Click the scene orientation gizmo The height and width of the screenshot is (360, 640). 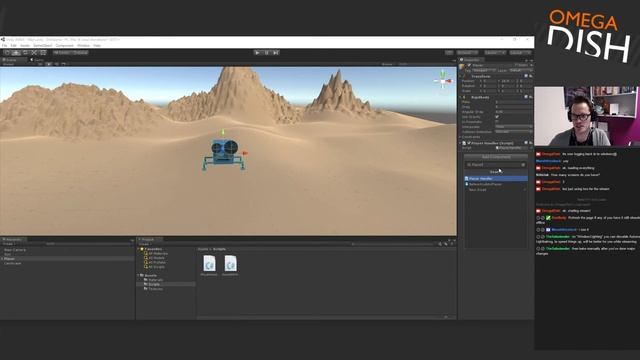[443, 80]
